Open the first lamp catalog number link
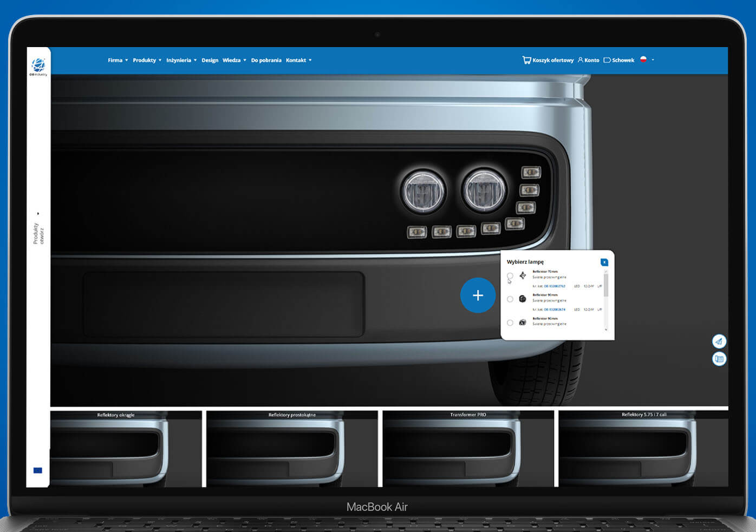This screenshot has width=756, height=532. coord(555,286)
